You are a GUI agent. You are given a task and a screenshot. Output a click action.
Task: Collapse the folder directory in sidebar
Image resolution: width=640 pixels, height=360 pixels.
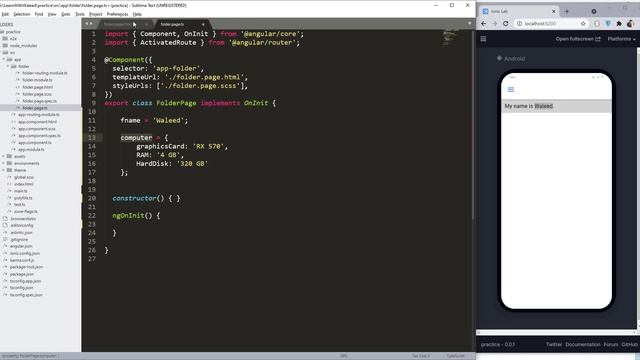[x=23, y=66]
